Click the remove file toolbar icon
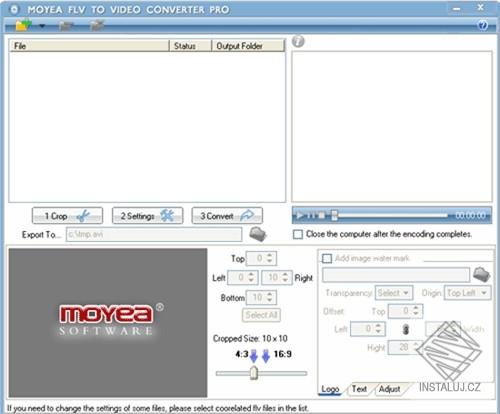 tap(66, 25)
